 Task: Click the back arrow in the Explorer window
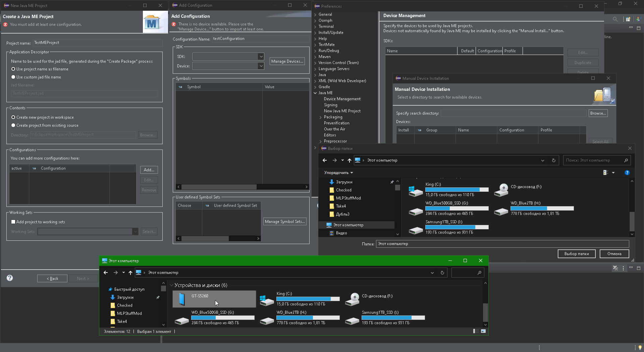click(x=106, y=273)
